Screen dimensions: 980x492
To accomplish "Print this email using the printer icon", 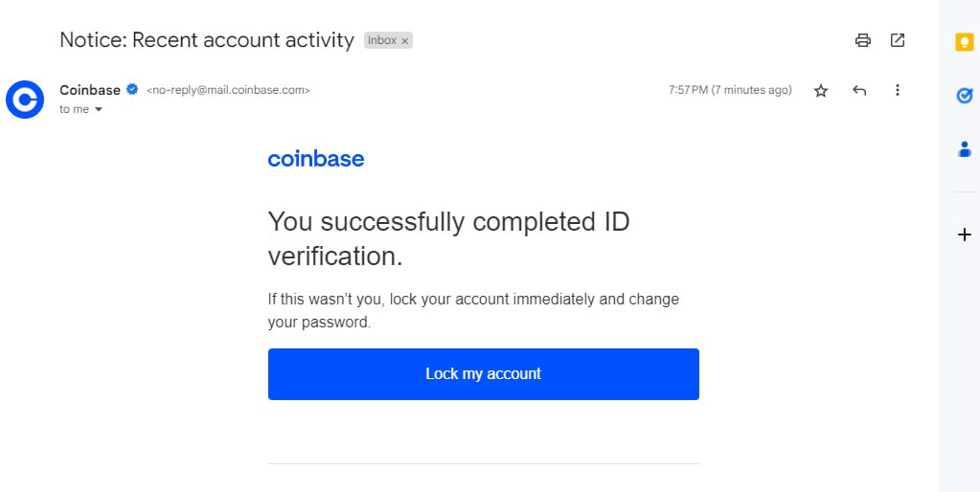I will 862,40.
